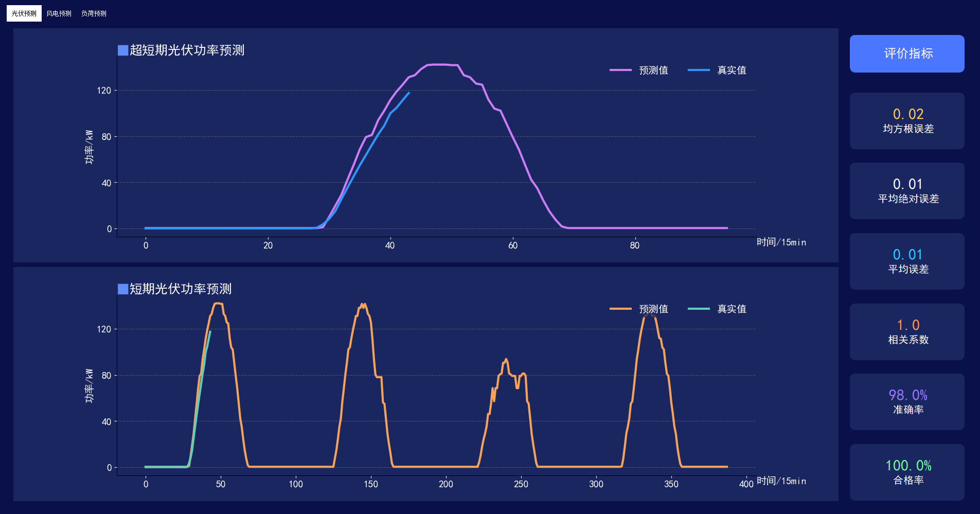Click the purple forecast curve peak in top chart

pos(441,65)
